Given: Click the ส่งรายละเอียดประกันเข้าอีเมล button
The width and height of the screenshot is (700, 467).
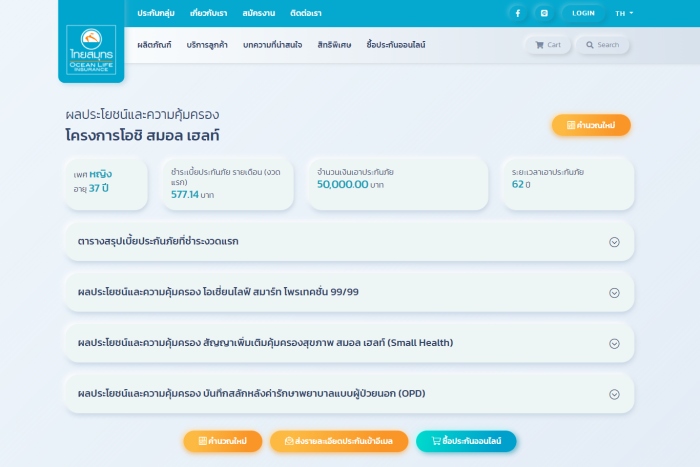Looking at the screenshot, I should (339, 441).
